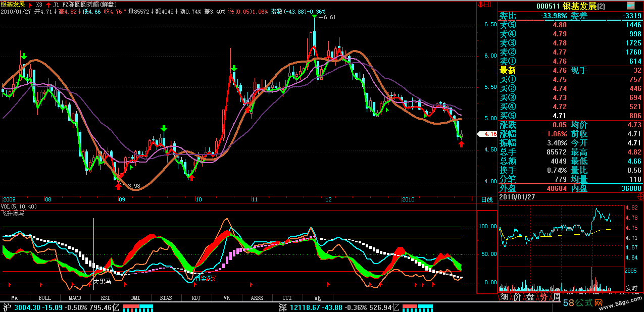Click the 最新 latest price row
The image size is (644, 312).
pos(571,70)
